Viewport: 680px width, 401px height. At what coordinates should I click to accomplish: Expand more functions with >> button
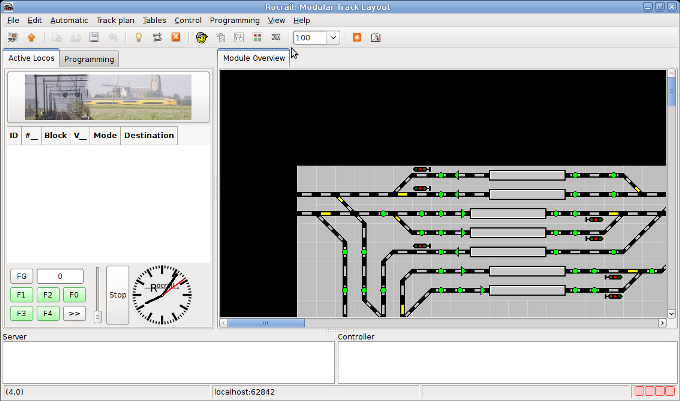pyautogui.click(x=74, y=313)
